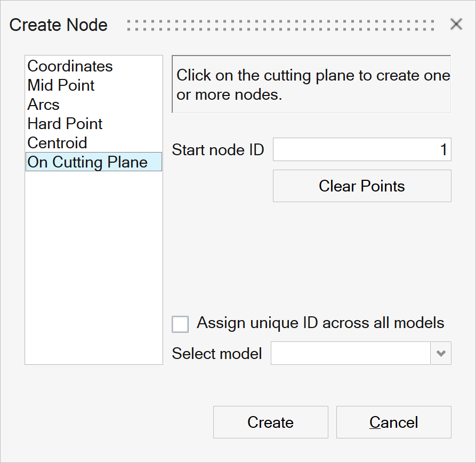Click the dotted grip handle in title bar

click(x=281, y=25)
